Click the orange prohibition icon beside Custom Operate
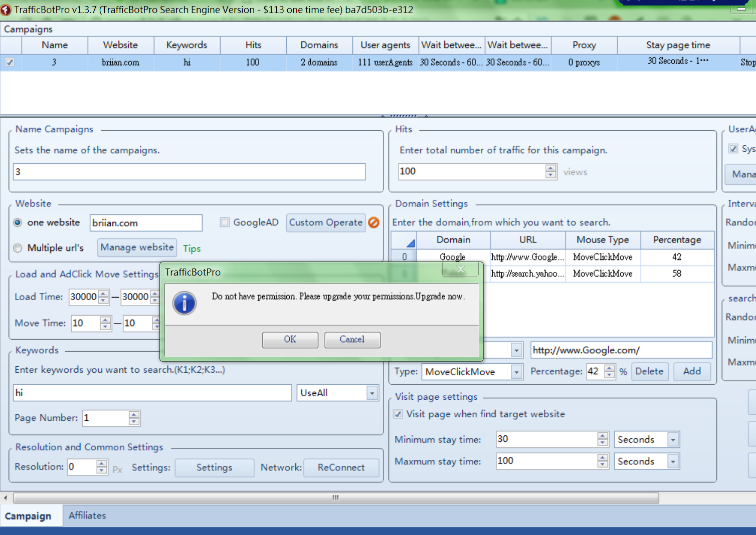756x535 pixels. 373,222
